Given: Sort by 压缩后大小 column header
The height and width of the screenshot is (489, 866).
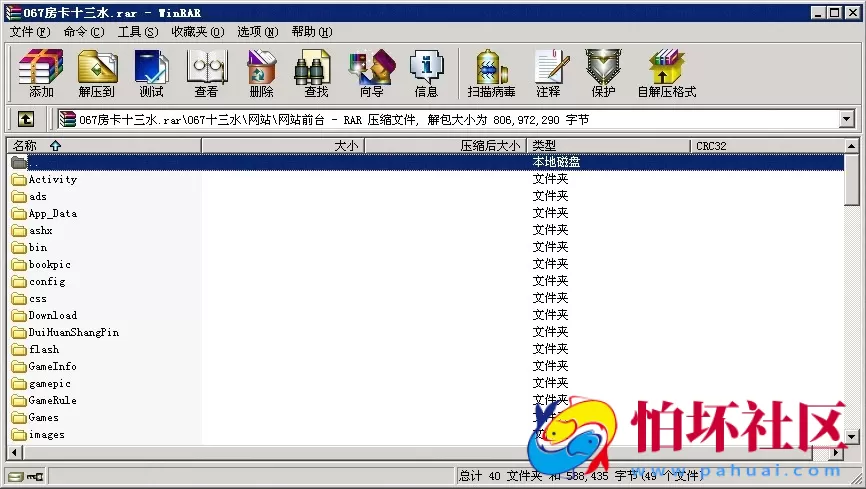Looking at the screenshot, I should (446, 146).
